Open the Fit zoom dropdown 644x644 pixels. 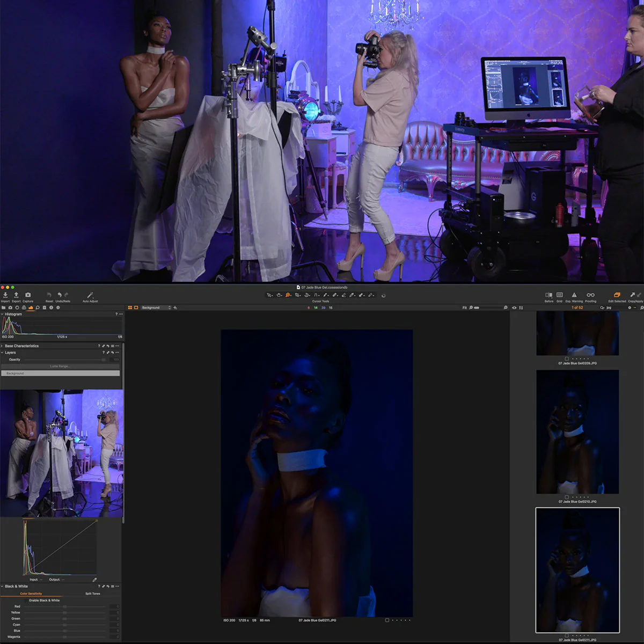(464, 308)
